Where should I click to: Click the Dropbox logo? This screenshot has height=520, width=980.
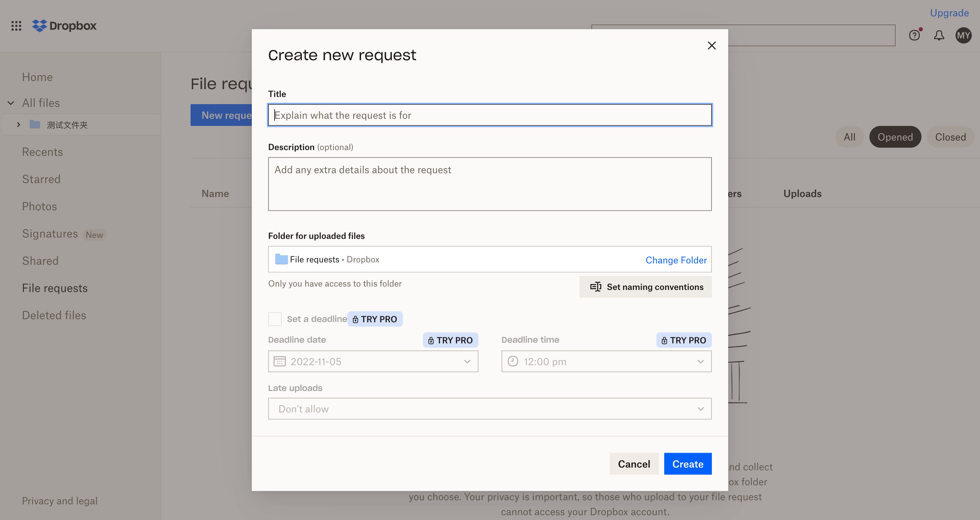64,26
